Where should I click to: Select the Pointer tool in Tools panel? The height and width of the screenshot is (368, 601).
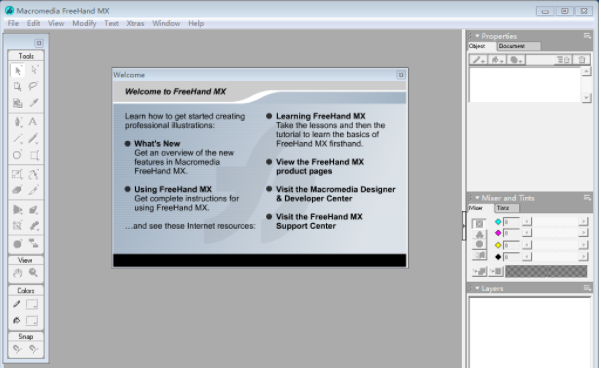(17, 70)
